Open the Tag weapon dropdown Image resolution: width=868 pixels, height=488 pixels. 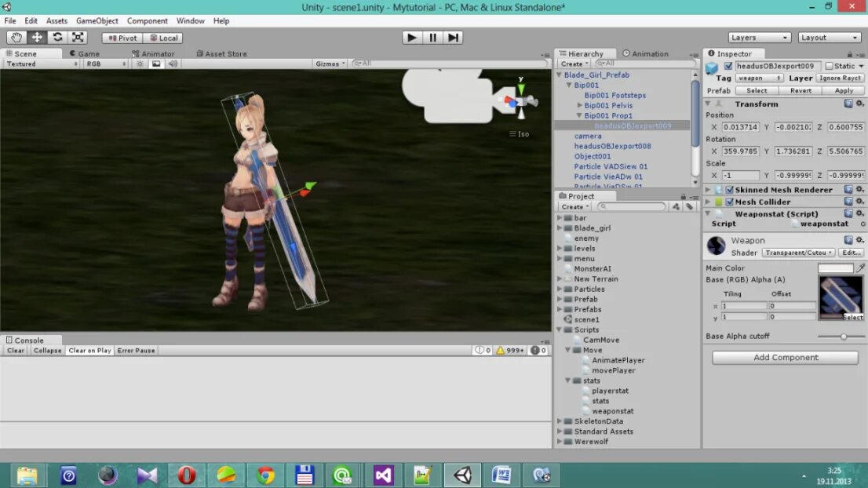758,78
